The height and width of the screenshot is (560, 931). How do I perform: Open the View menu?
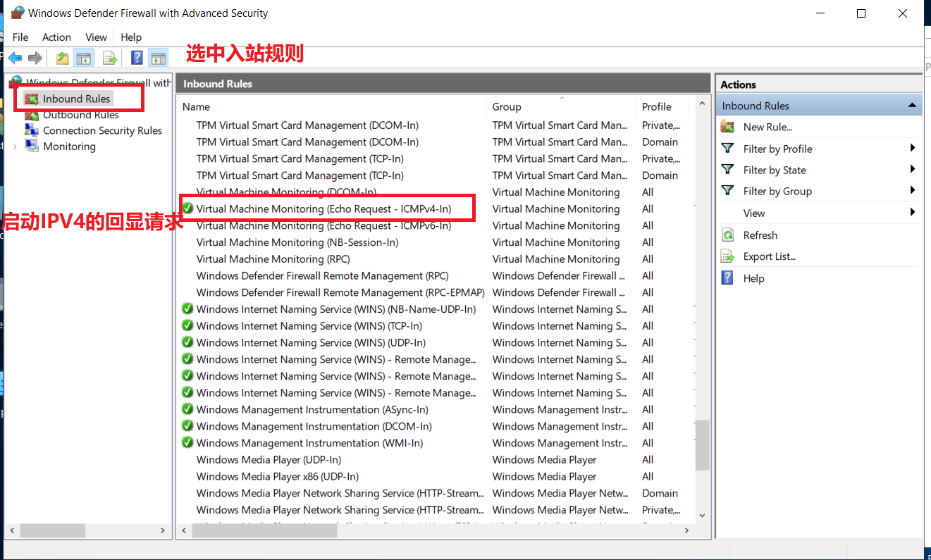(96, 37)
